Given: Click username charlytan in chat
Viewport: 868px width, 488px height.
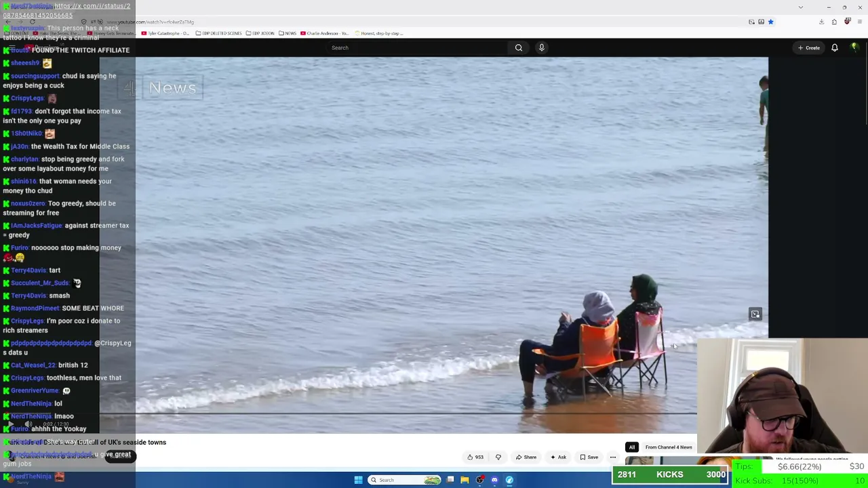Looking at the screenshot, I should [24, 159].
